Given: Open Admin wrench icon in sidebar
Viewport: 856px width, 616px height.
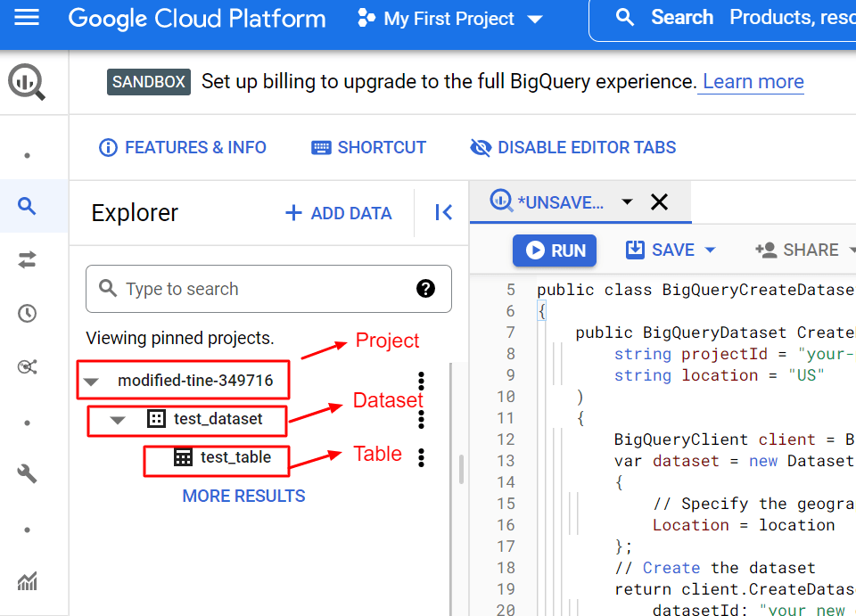Looking at the screenshot, I should pos(27,473).
